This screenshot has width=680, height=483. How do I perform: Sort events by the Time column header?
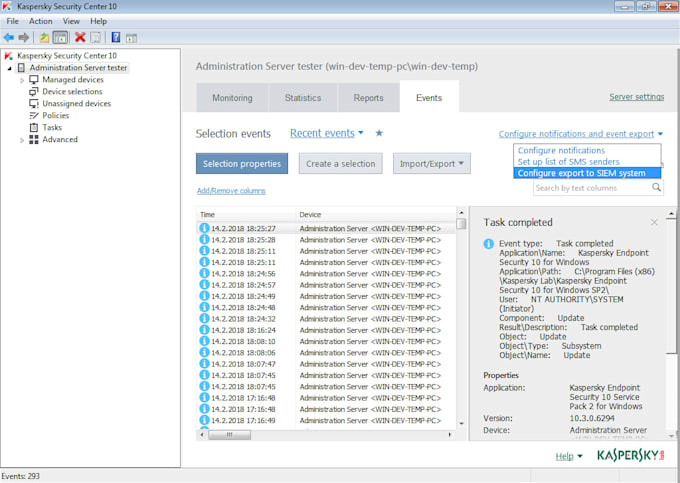[x=246, y=215]
